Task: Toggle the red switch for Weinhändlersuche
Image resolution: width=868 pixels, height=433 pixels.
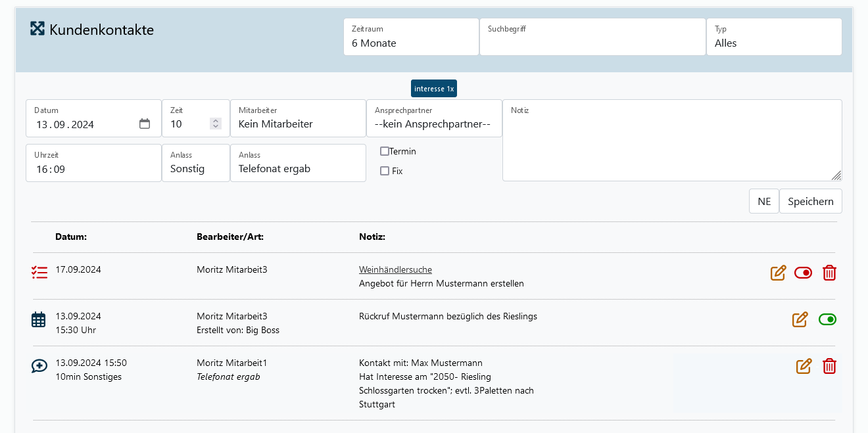Action: (x=803, y=273)
